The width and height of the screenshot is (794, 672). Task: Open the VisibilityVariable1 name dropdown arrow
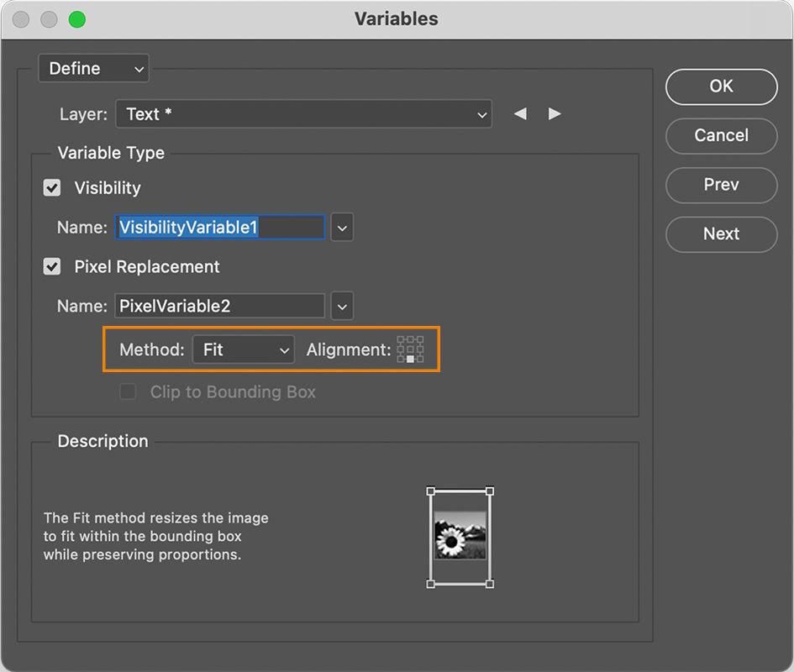coord(341,227)
